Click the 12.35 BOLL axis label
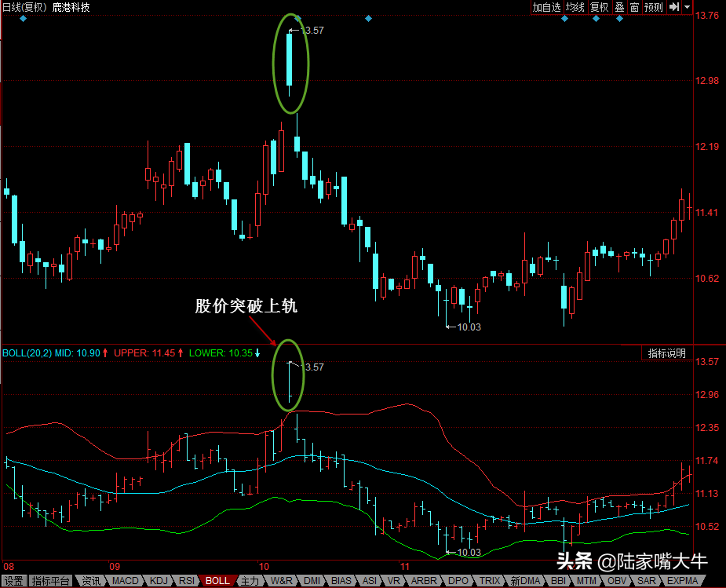Viewport: 726px width, 588px height. (707, 427)
